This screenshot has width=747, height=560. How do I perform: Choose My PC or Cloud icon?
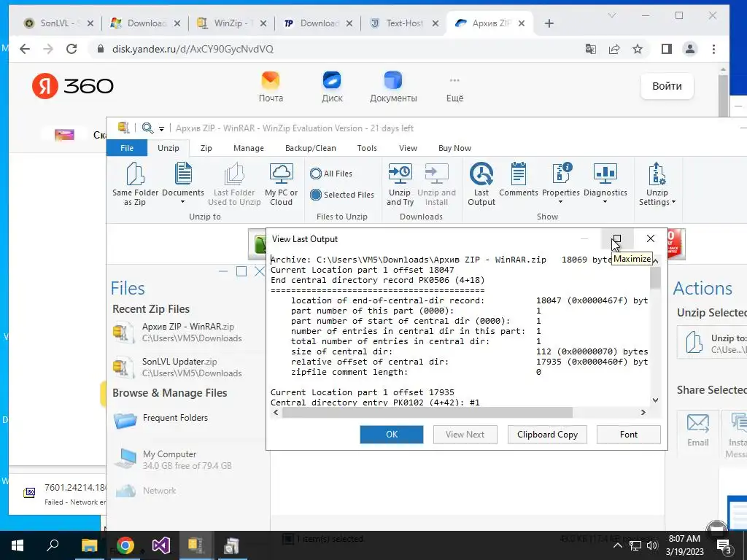pos(281,174)
